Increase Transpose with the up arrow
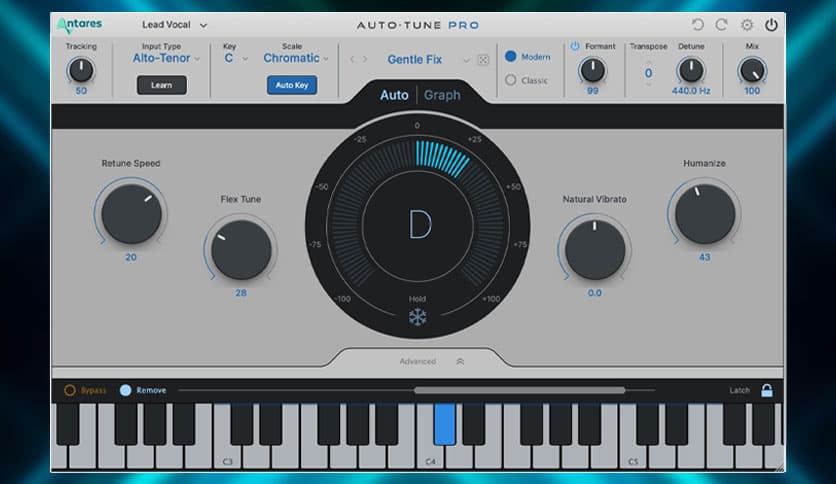This screenshot has height=484, width=836. [x=648, y=62]
